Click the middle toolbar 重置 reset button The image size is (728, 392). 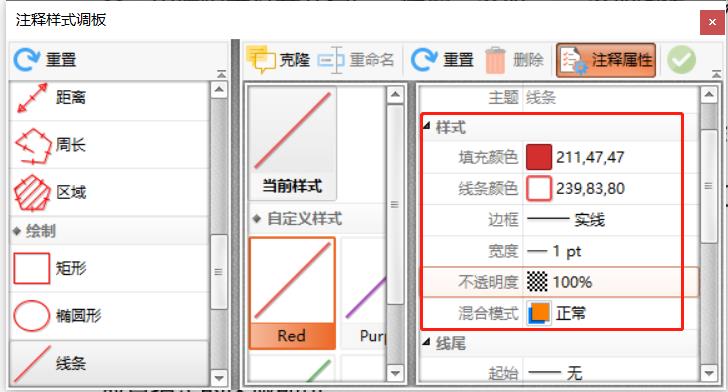click(442, 59)
